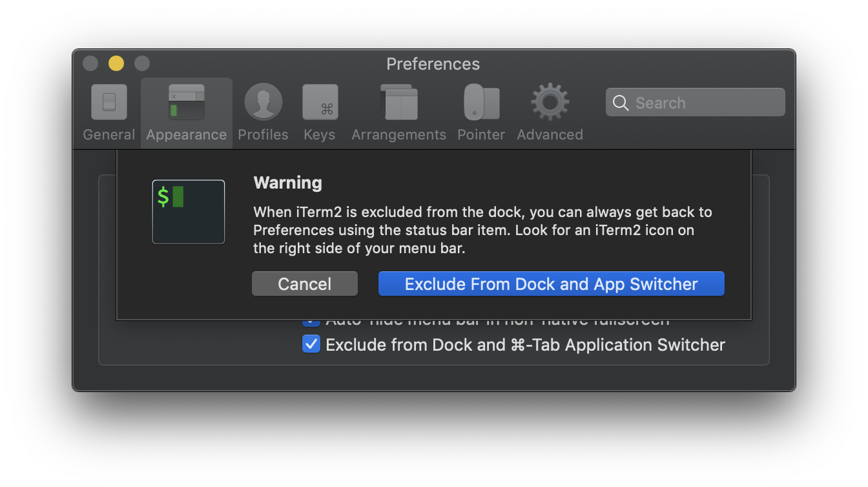Click the iTerm2 terminal icon in the warning dialog
Screen dimensions: 868x487
click(x=188, y=211)
